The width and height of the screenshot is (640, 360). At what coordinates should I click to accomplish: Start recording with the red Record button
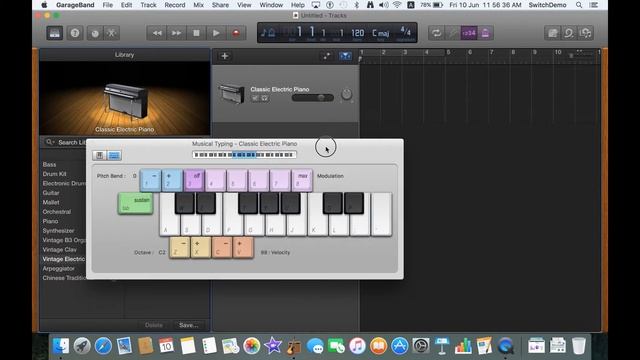click(x=236, y=33)
